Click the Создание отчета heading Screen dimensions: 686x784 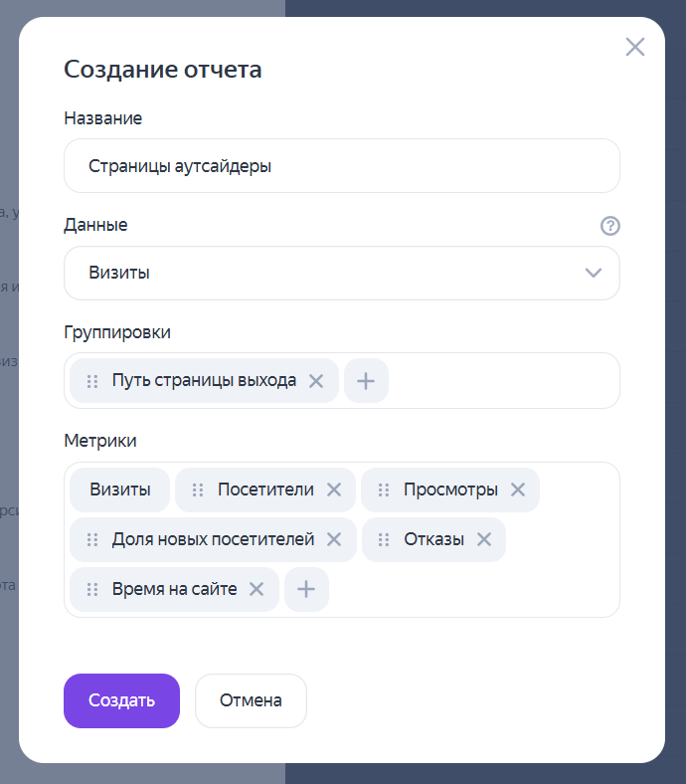(x=162, y=70)
